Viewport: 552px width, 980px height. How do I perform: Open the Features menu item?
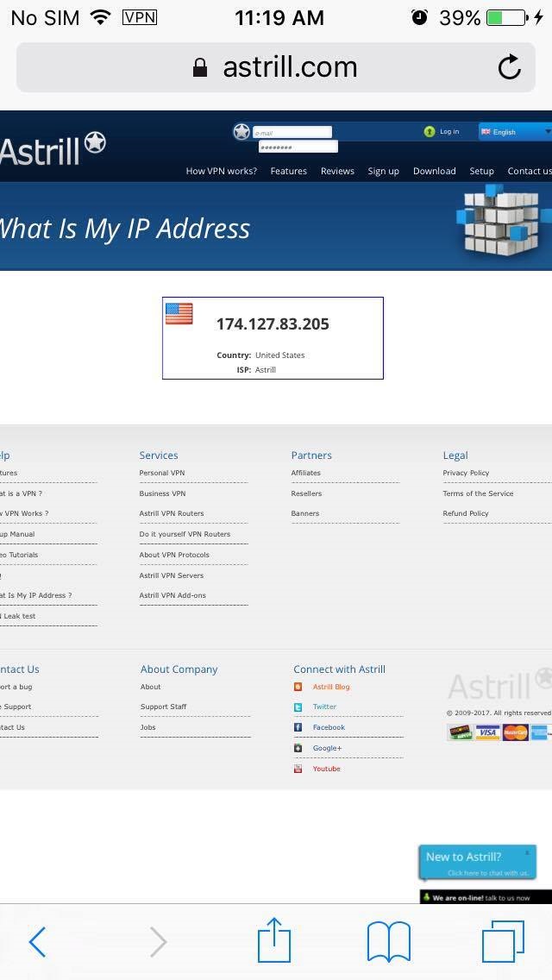[x=289, y=171]
